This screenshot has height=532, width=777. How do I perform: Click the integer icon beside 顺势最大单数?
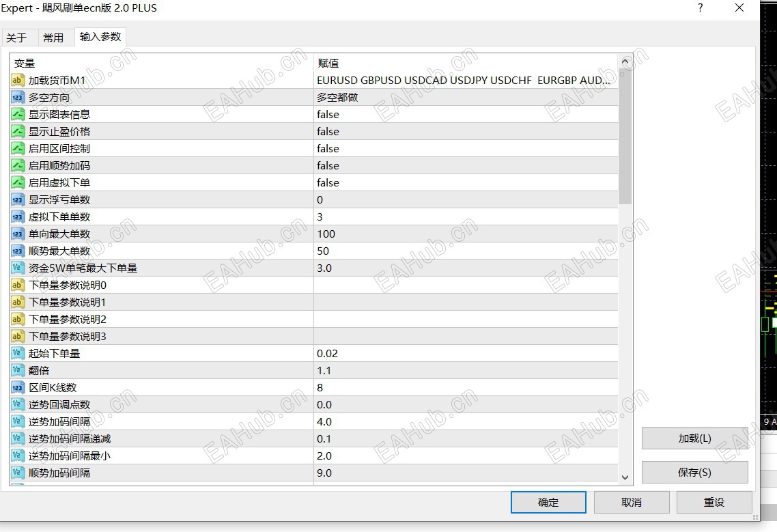click(17, 251)
